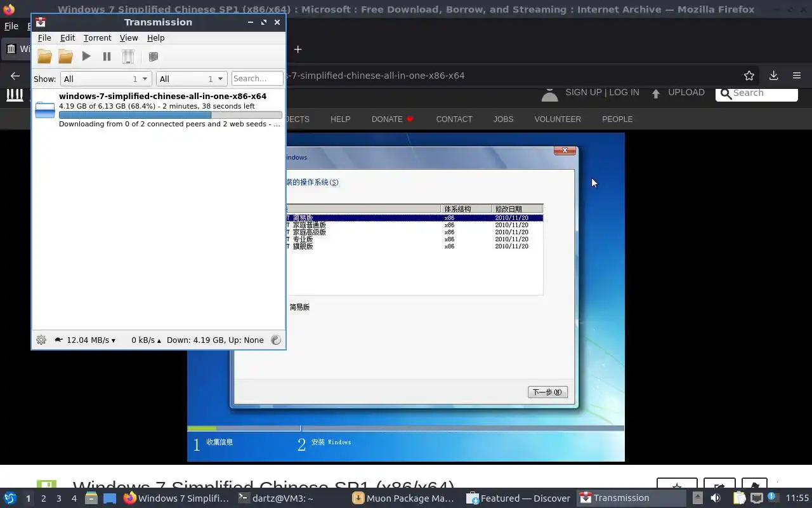Expand the first Show filter dropdown

105,79
